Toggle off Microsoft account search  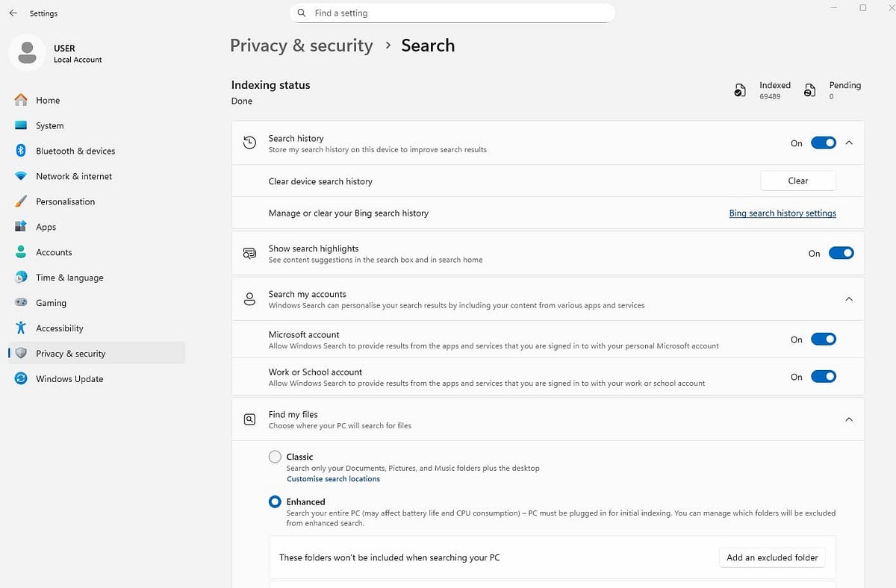824,340
